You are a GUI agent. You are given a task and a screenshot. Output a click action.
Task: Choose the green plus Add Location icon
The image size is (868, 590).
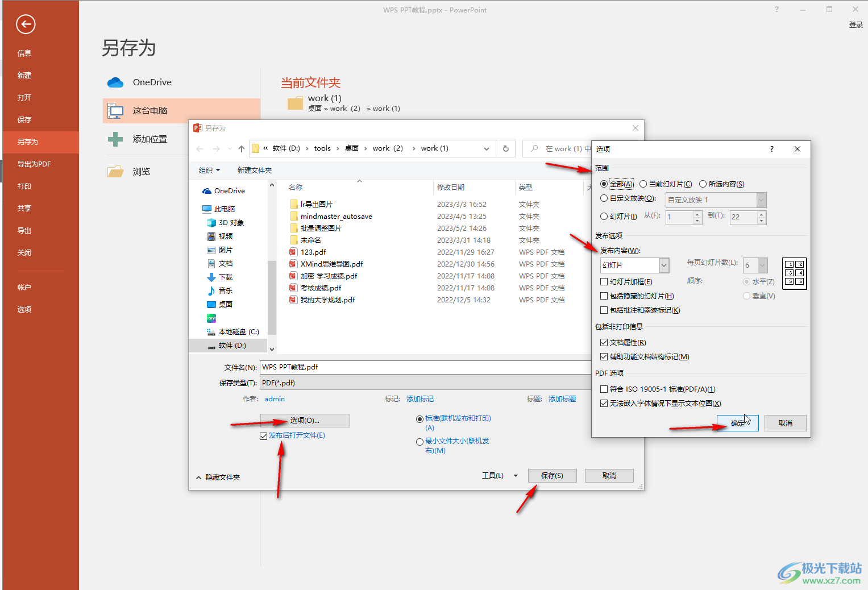pyautogui.click(x=115, y=139)
